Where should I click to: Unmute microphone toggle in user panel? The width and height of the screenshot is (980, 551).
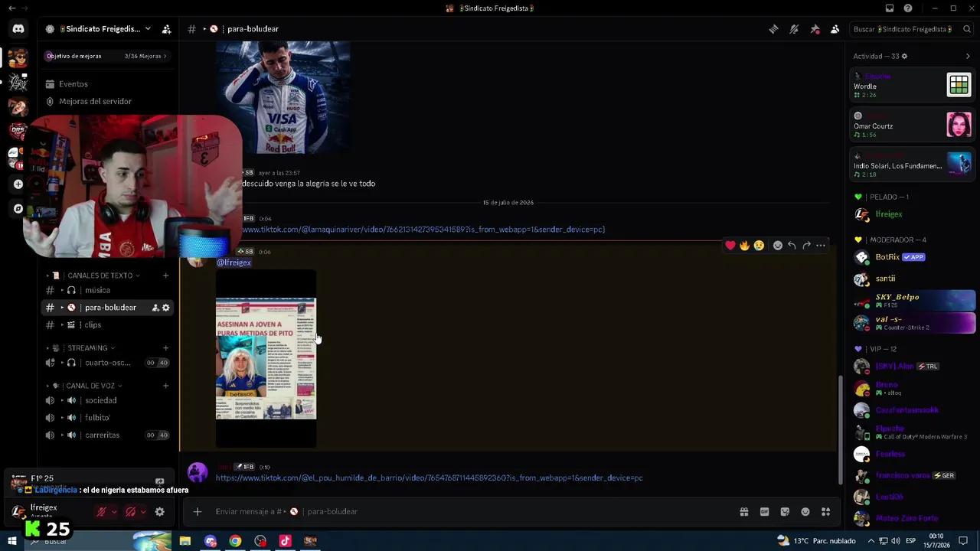(x=101, y=511)
